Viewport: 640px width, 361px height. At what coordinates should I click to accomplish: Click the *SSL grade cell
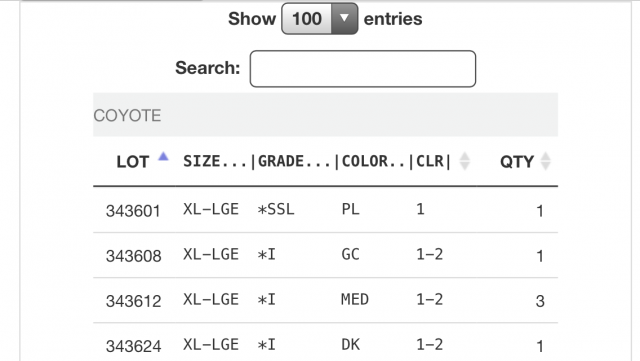click(x=276, y=209)
